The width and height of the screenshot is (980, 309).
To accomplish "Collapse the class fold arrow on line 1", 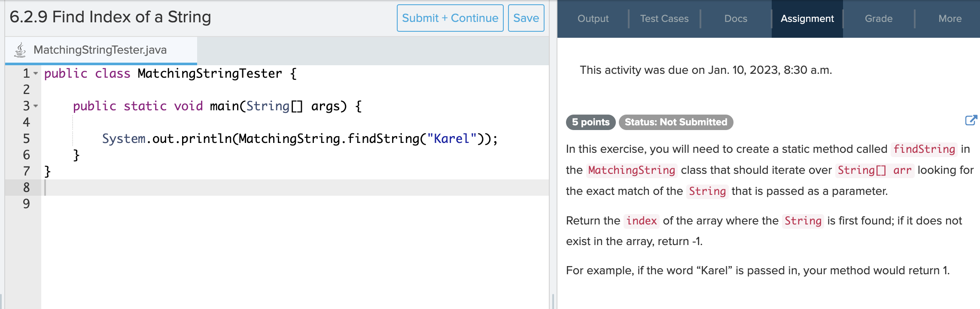I will 36,73.
